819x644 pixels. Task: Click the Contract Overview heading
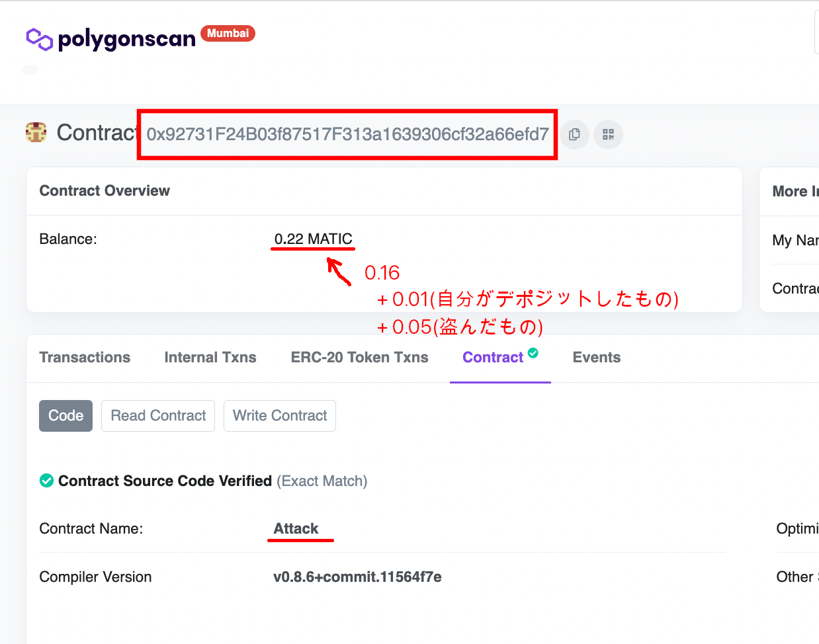pyautogui.click(x=105, y=190)
